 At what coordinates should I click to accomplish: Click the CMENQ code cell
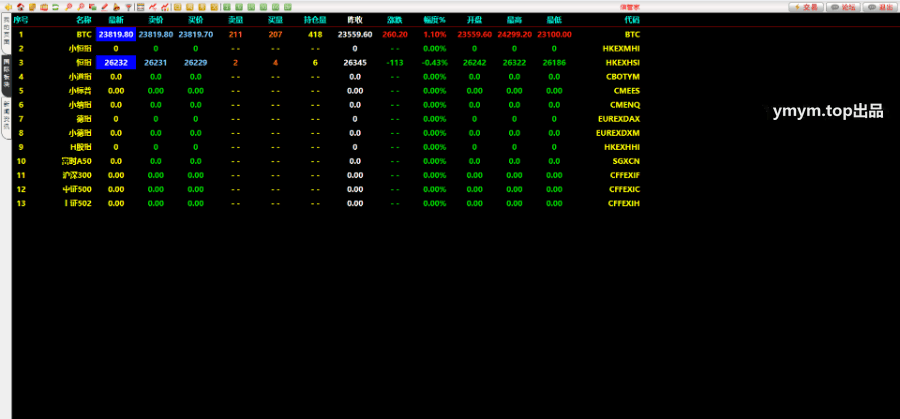point(625,105)
